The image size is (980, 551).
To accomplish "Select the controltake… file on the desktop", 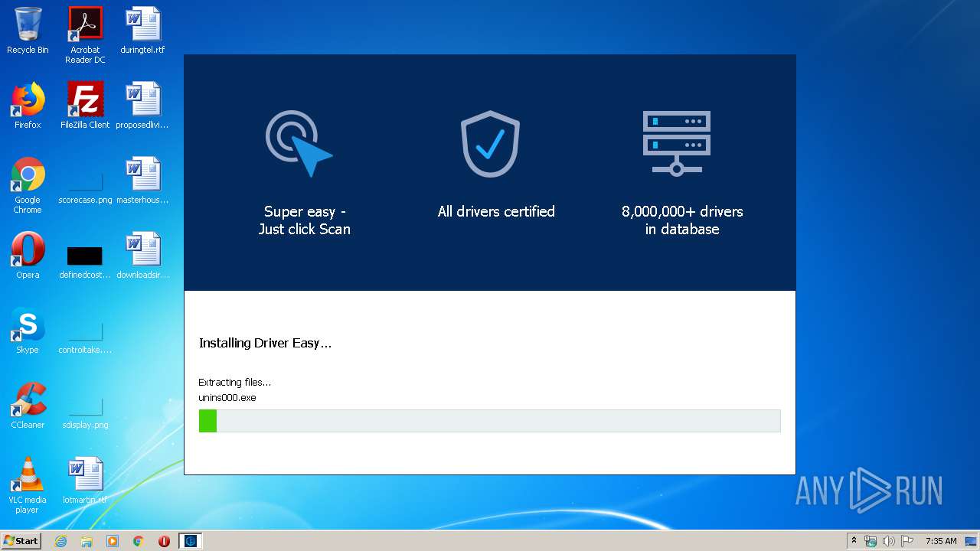I will [x=85, y=337].
